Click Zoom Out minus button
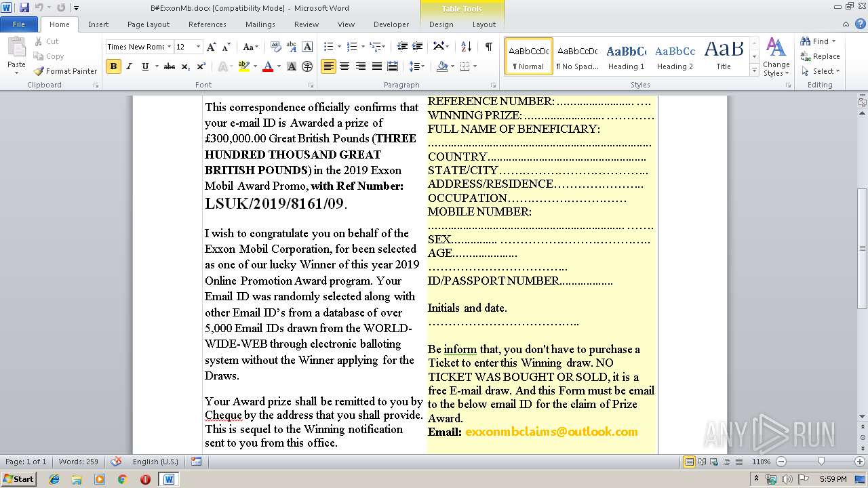This screenshot has height=488, width=868. (x=781, y=462)
